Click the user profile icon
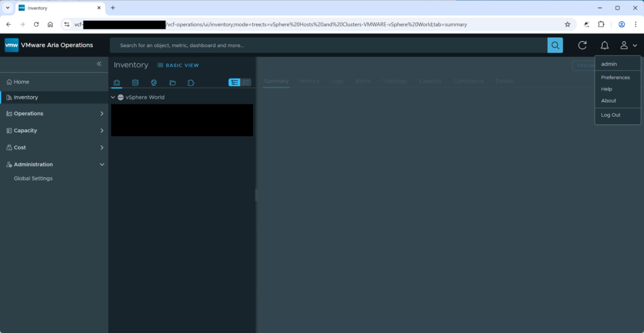This screenshot has width=644, height=333. (x=624, y=45)
